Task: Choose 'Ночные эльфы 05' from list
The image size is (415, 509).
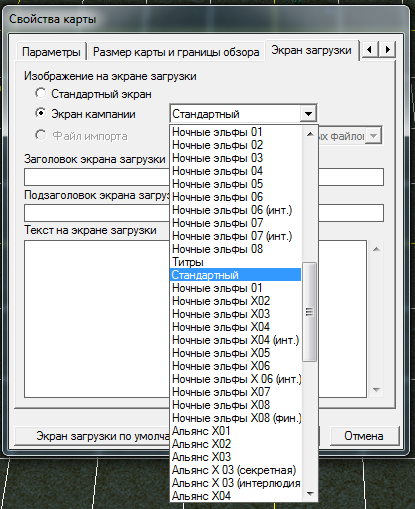Action: pos(236,184)
